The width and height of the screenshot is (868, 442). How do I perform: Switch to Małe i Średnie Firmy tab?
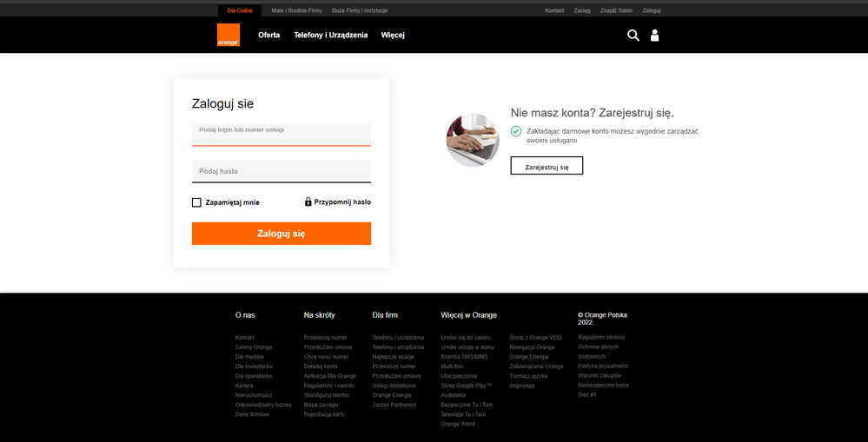296,10
